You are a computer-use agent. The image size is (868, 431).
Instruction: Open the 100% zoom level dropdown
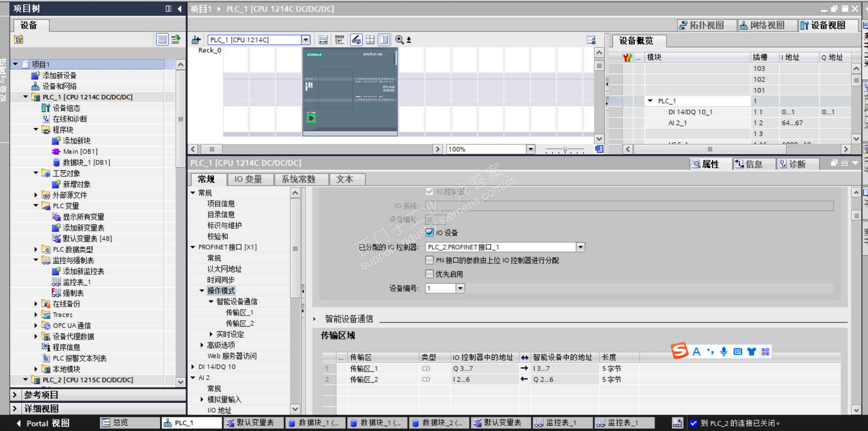530,149
